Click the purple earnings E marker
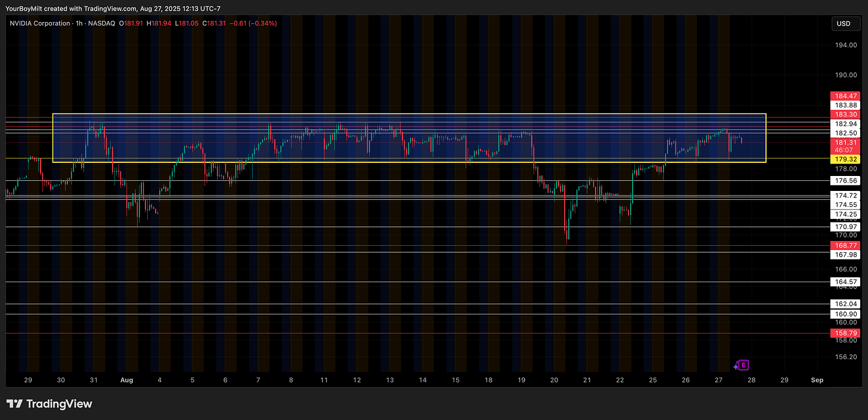This screenshot has width=868, height=420. [x=743, y=365]
